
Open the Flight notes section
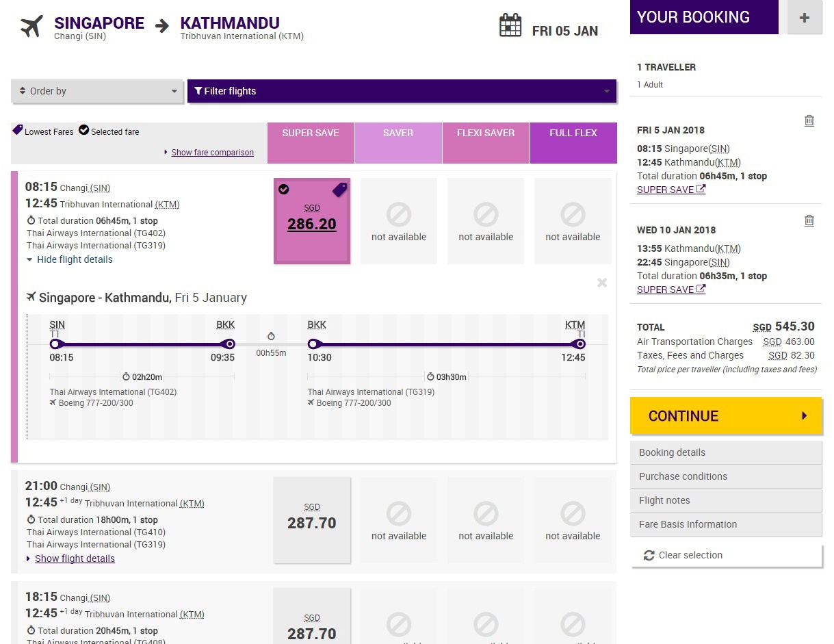726,500
